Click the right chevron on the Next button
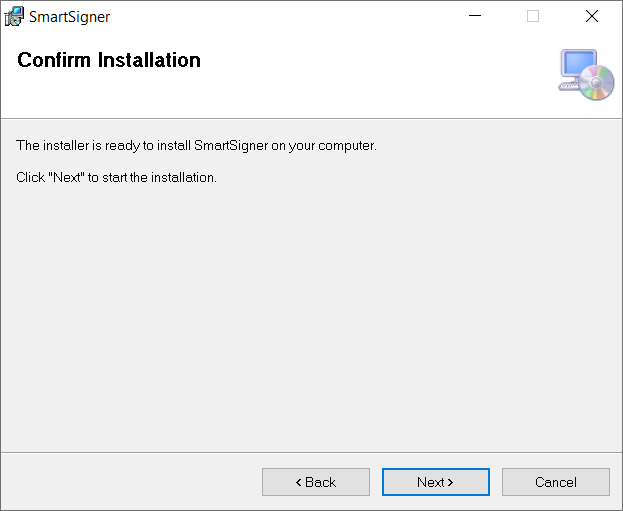Screen dimensions: 623x511 pyautogui.click(x=450, y=482)
